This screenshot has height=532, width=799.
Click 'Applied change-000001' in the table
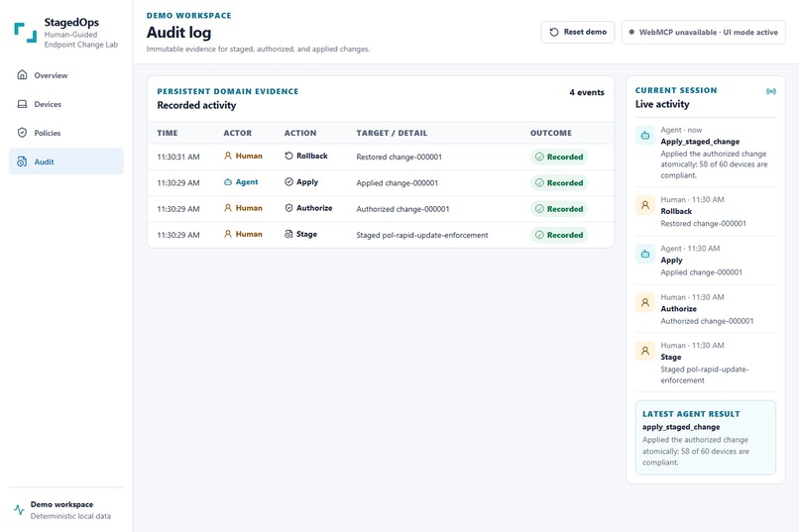[397, 182]
